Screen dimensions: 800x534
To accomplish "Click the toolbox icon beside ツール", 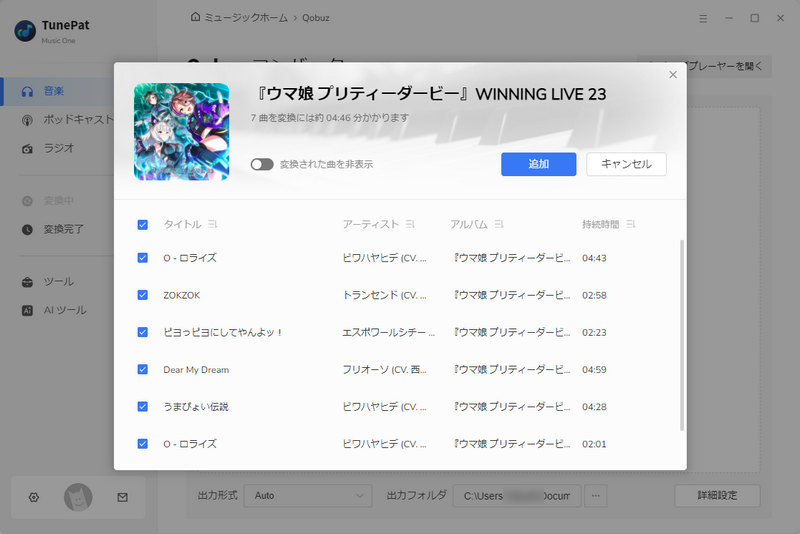I will [x=27, y=282].
